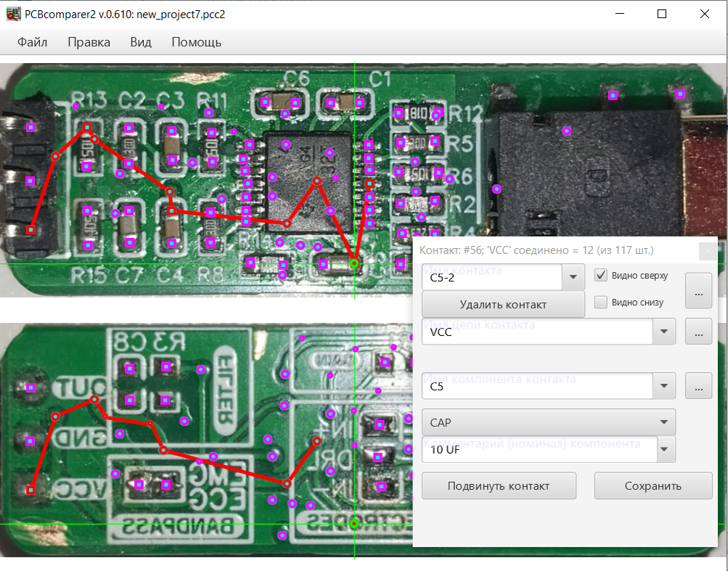Select the green selected contact on bottom board
This screenshot has height=571, width=728.
355,524
